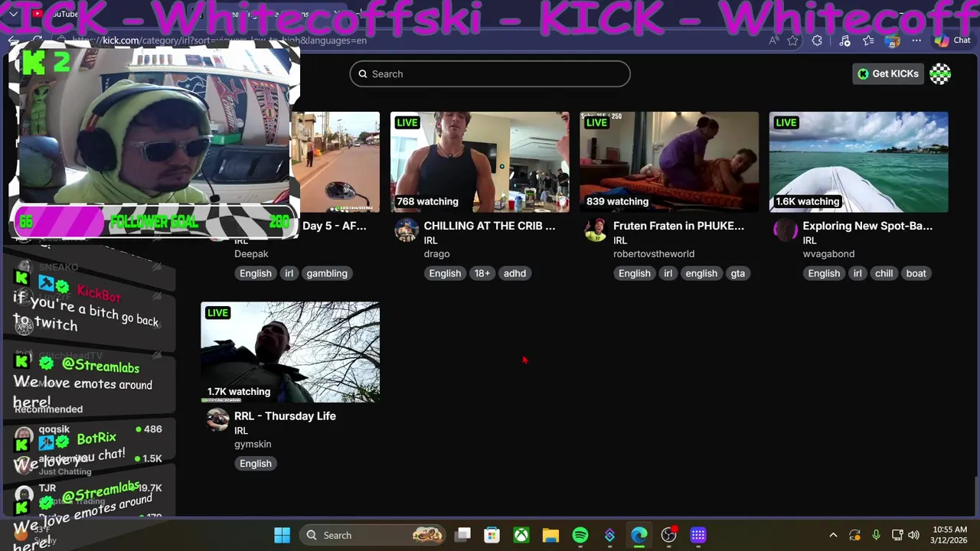Select the English tag under gymskin
The width and height of the screenshot is (980, 551).
point(256,464)
